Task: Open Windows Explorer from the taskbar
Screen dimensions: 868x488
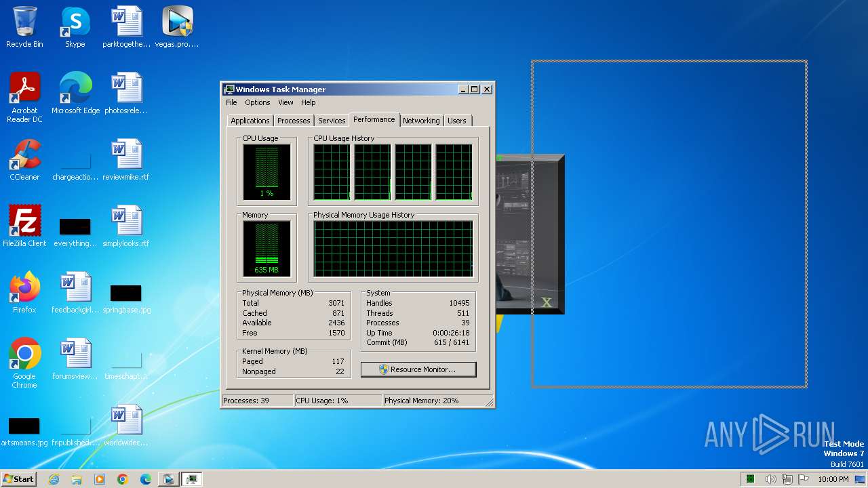Action: pos(77,479)
